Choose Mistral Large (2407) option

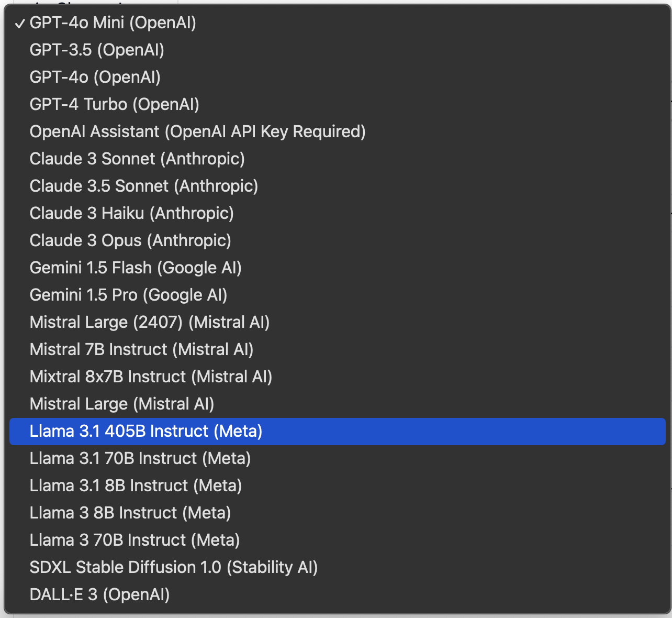tap(149, 323)
